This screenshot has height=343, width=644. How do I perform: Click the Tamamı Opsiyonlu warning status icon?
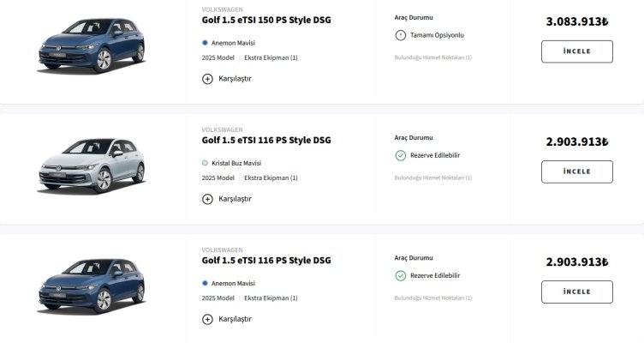(x=400, y=35)
